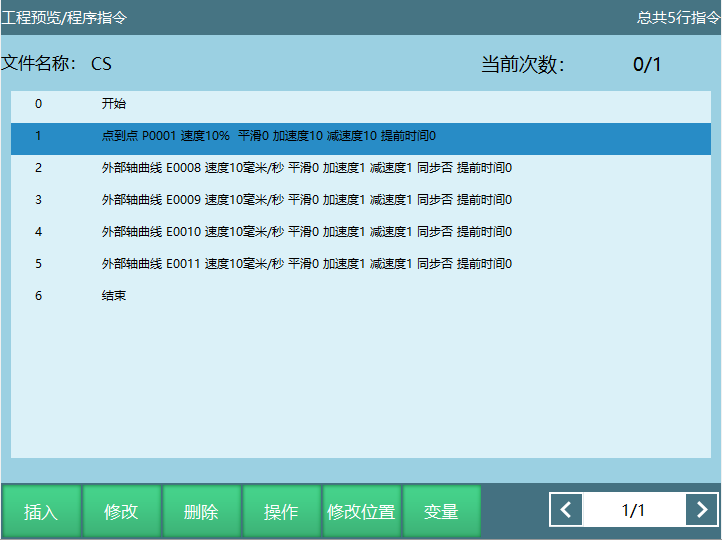Image resolution: width=722 pixels, height=540 pixels.
Task: Click the next page arrow icon
Action: point(701,511)
